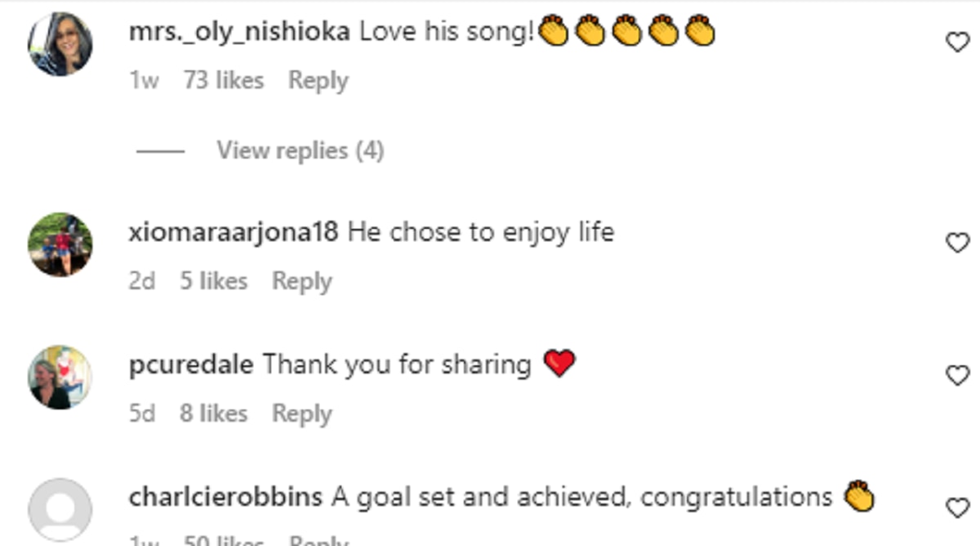Viewport: 980px width, 546px height.
Task: Visit the pcuredale username link
Action: 191,365
